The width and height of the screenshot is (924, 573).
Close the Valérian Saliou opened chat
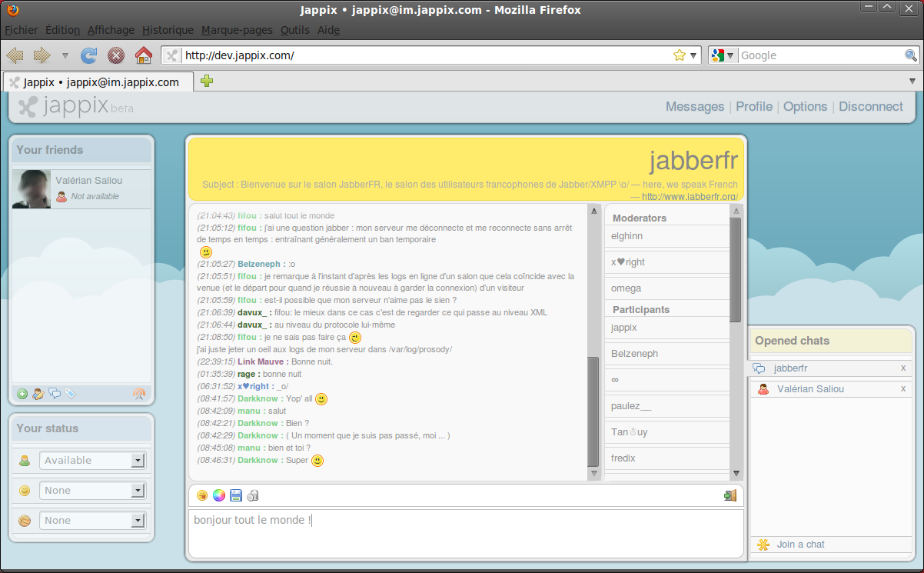point(903,389)
